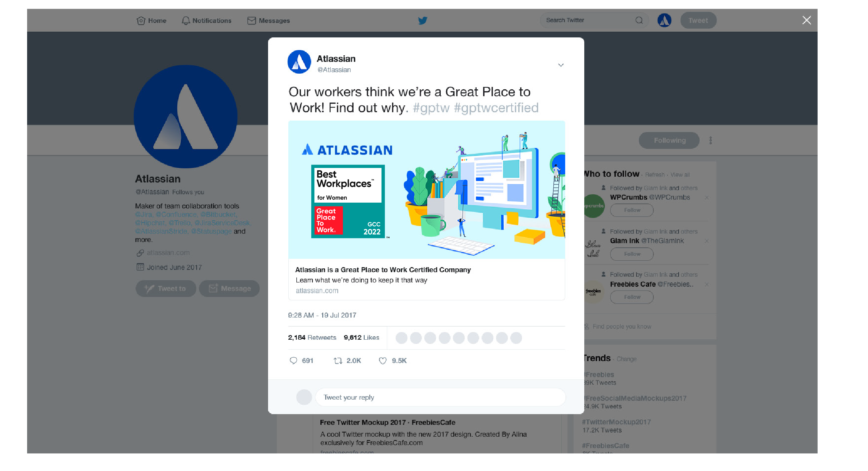This screenshot has width=868, height=471.
Task: Open atlassian.com link in profile bio
Action: point(168,253)
